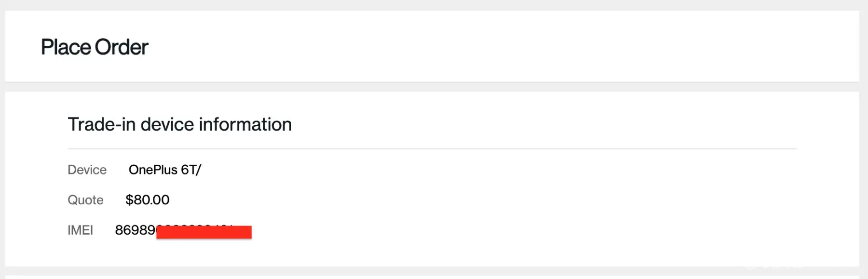The image size is (868, 279).
Task: Click the divider line under the section heading
Action: tap(432, 149)
